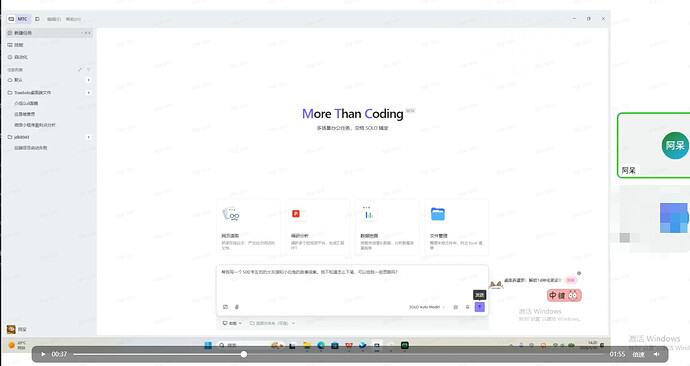Click the first icon at input box bottom-left
Viewport: 690px width, 366px height.
[x=225, y=307]
